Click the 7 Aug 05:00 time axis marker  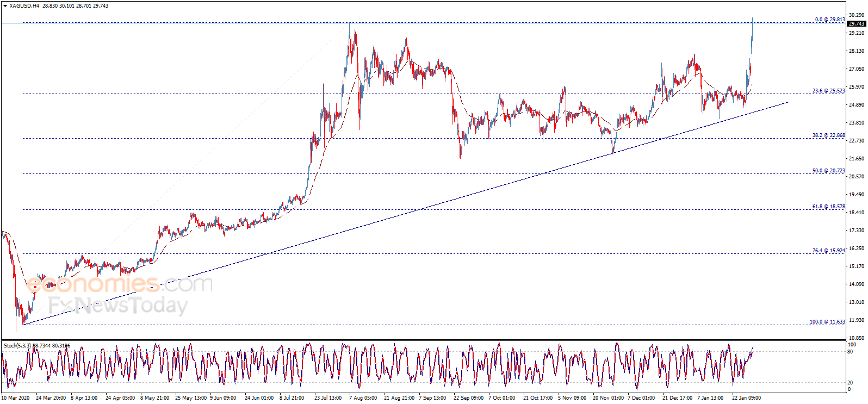[x=363, y=398]
